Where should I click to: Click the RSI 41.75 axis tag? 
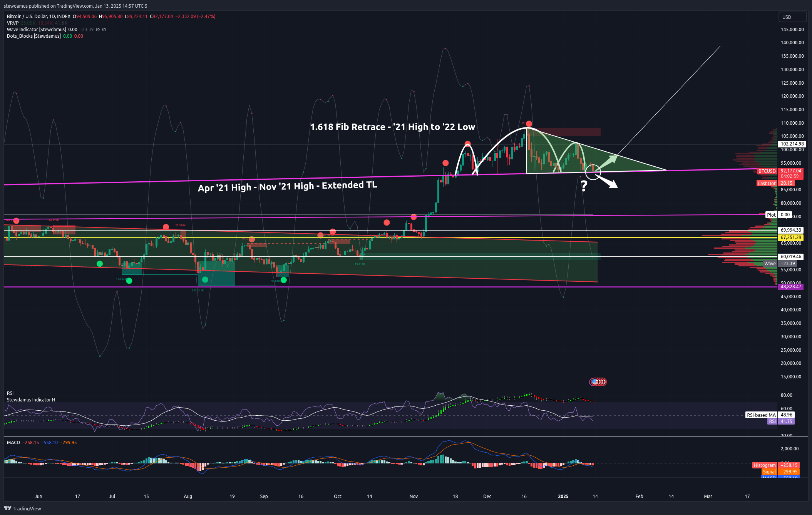click(x=786, y=421)
